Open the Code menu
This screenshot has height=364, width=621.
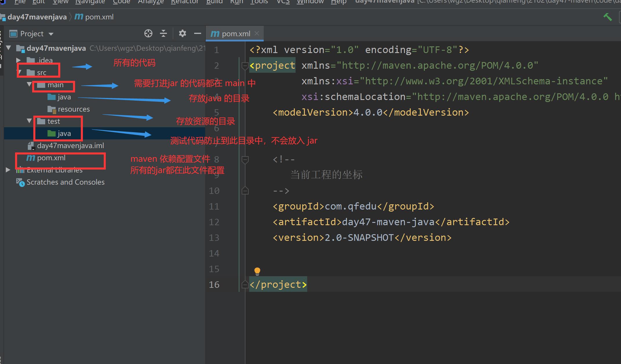121,2
